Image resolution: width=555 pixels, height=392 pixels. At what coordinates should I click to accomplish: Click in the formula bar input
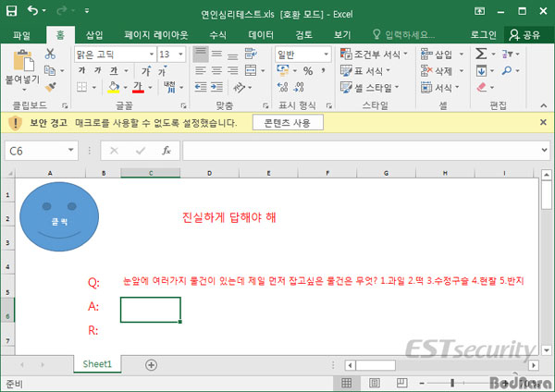tap(361, 151)
